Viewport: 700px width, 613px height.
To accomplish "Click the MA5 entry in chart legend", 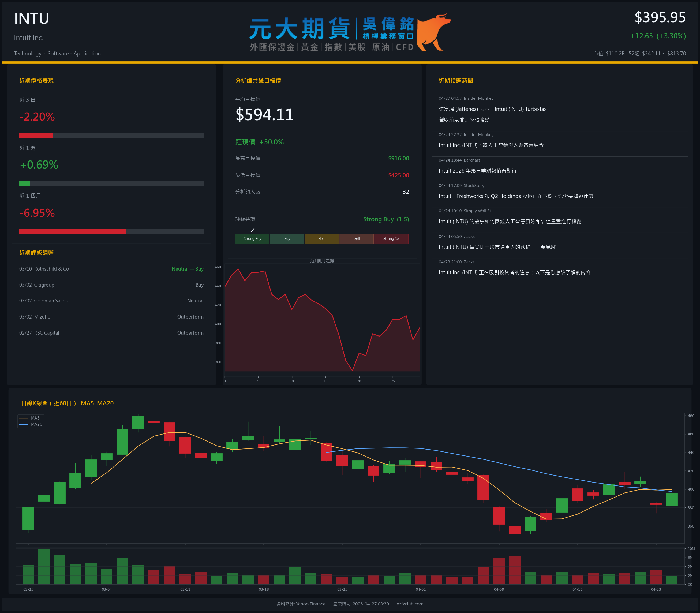I will (30, 418).
